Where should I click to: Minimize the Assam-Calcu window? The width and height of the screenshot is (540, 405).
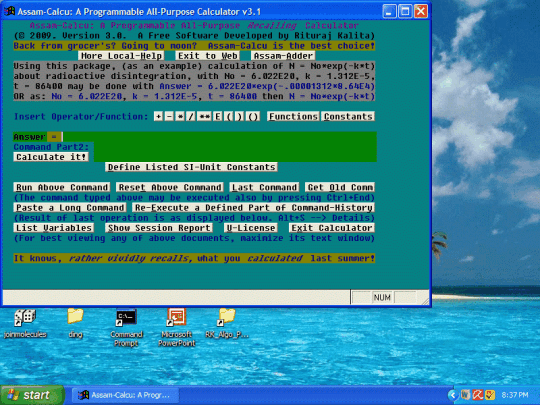tap(389, 11)
